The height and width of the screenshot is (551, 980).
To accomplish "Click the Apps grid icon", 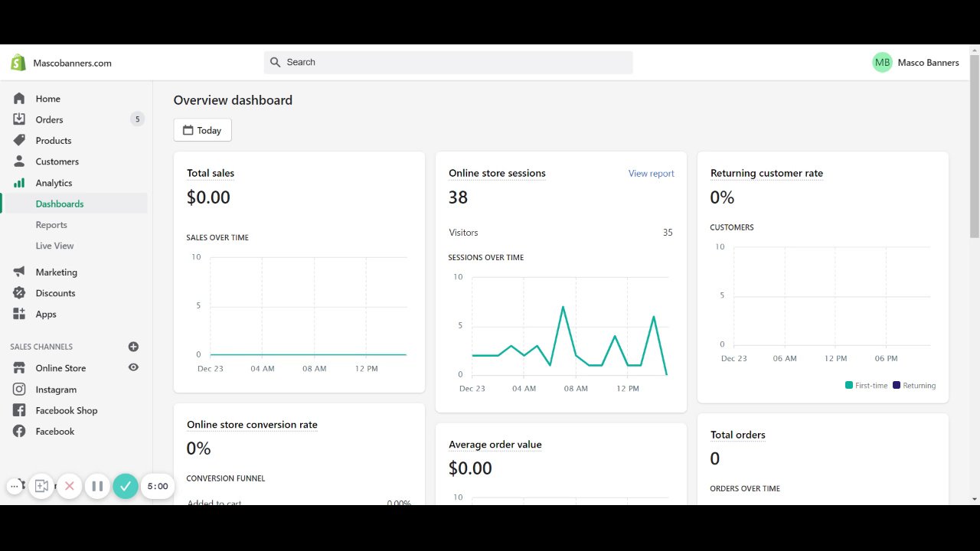I will point(19,314).
